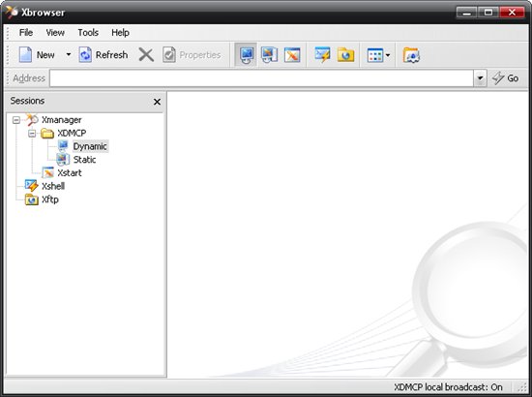The width and height of the screenshot is (532, 397).
Task: Click the Xftp toolbar icon
Action: (345, 54)
